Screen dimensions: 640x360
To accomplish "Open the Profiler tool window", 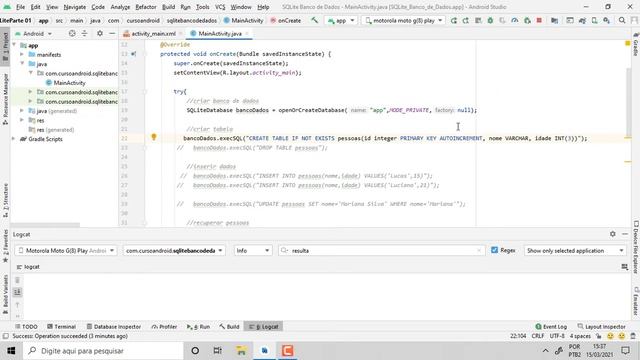I will click(x=164, y=327).
